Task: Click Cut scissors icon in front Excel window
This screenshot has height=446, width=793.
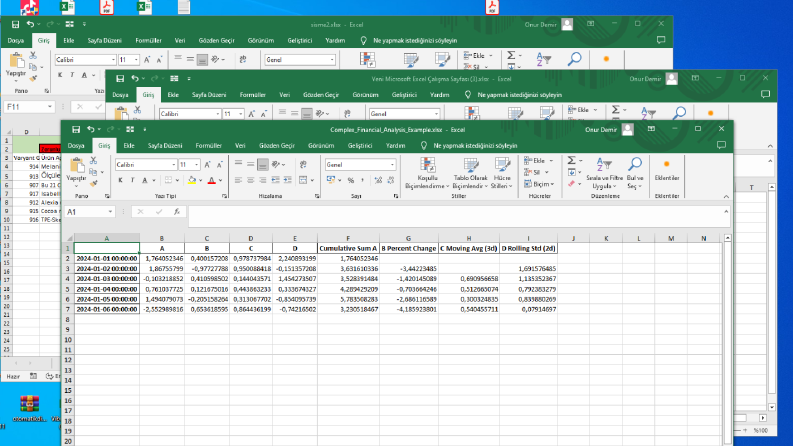Action: click(93, 160)
